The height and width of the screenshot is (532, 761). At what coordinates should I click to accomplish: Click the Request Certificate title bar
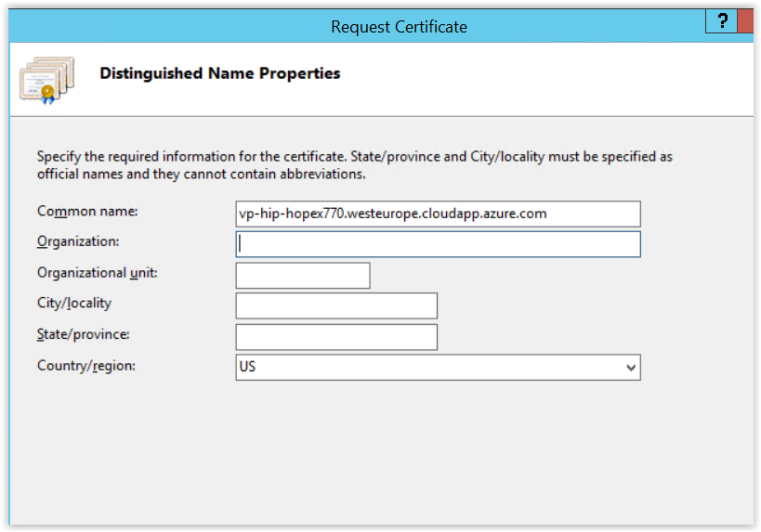click(x=399, y=27)
